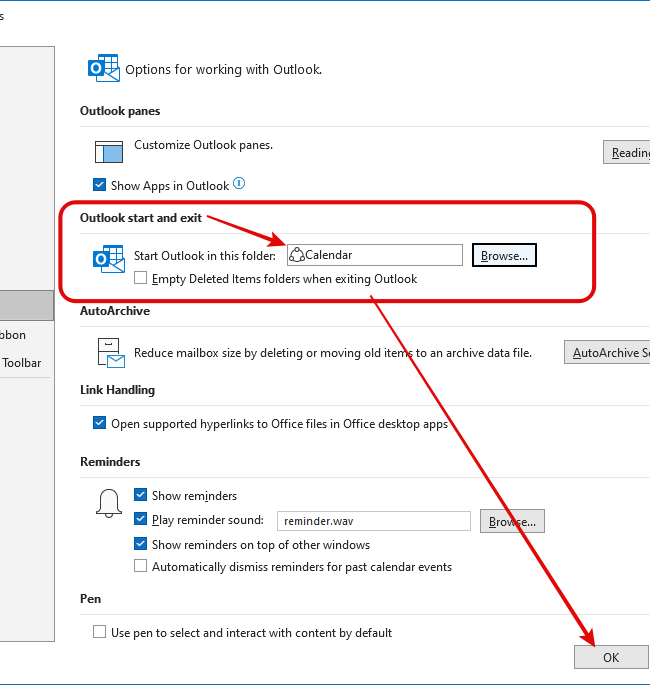Click the Outlook icon in start and exit section
This screenshot has width=650, height=685.
(109, 259)
